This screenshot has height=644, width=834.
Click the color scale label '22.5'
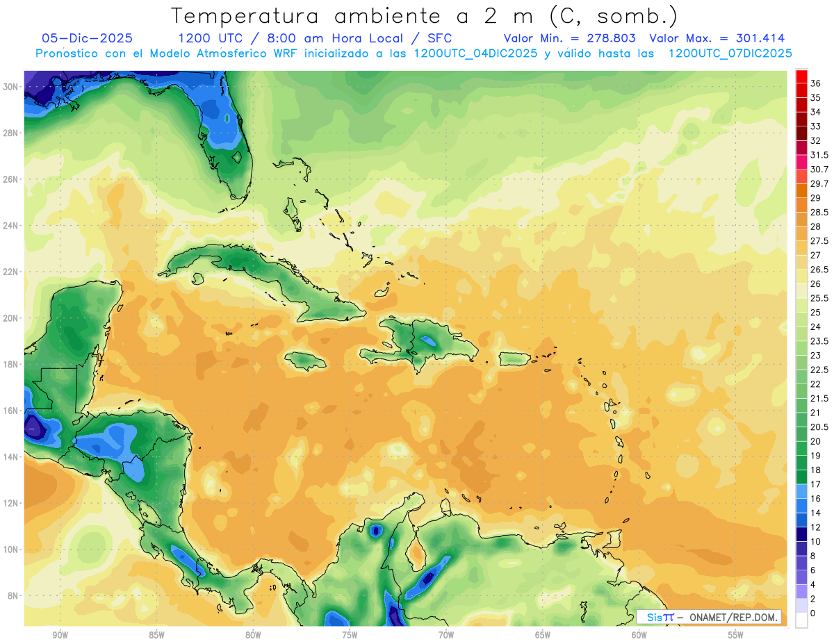pyautogui.click(x=819, y=370)
